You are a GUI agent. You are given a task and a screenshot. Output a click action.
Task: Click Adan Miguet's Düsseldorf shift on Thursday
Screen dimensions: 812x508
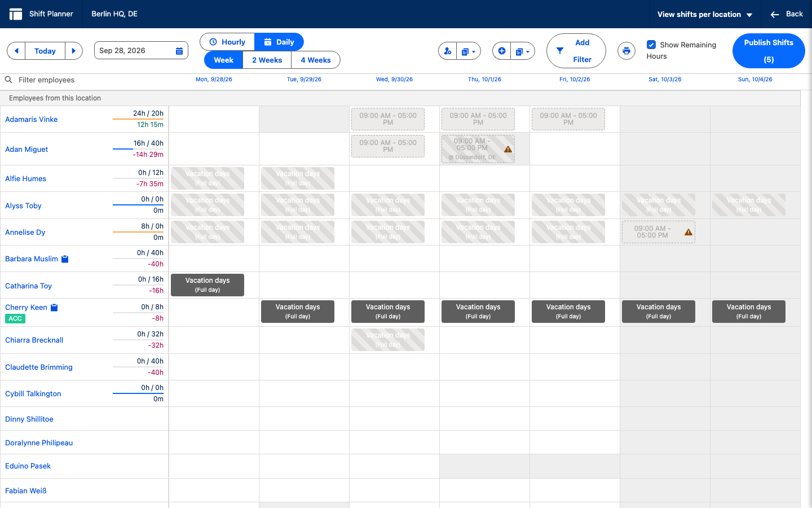pos(478,149)
